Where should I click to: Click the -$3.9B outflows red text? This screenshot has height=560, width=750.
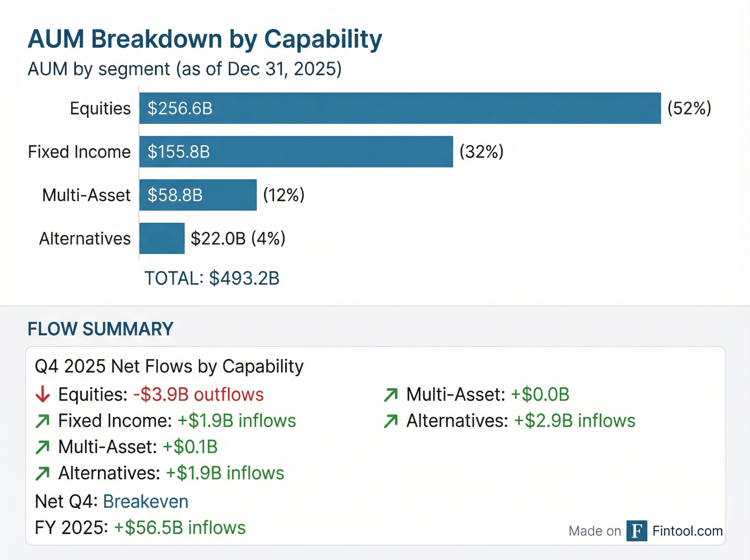pos(198,395)
